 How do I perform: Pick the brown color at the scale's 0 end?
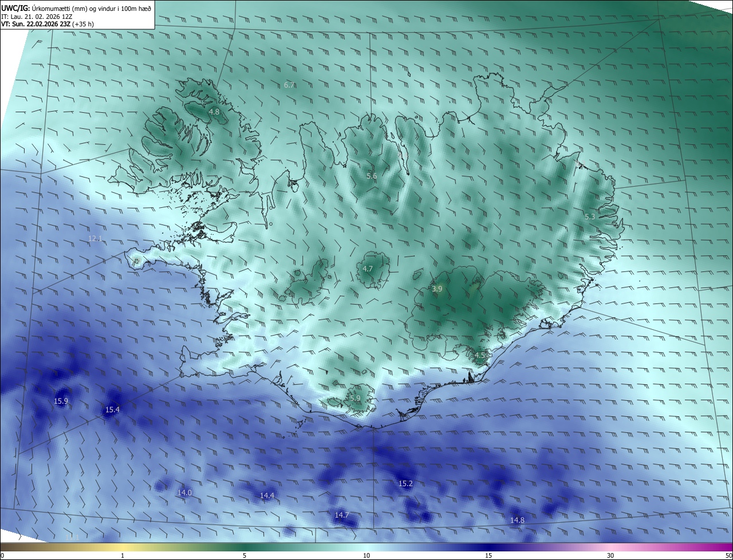(x=3, y=547)
